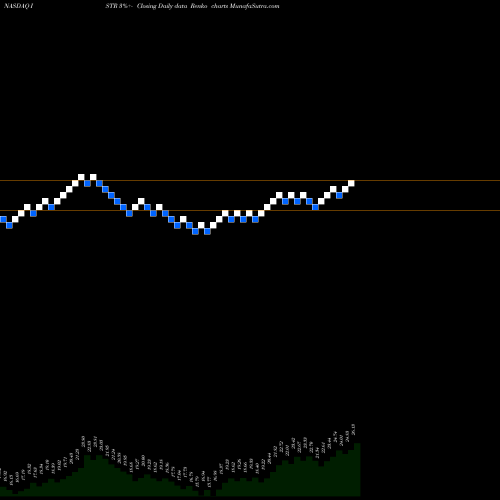Image resolution: width=500 pixels, height=500 pixels.
Task: Click the 'Closing Daily data' text in the header
Action: (x=162, y=6)
